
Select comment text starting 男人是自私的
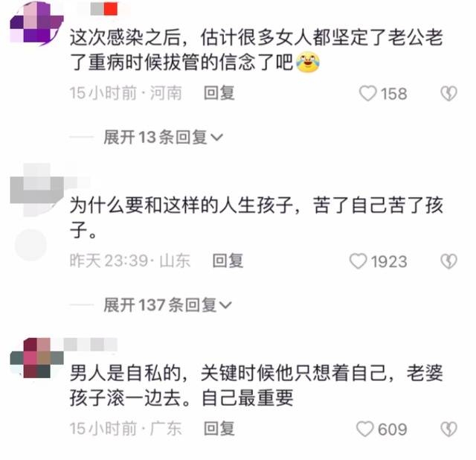click(256, 386)
